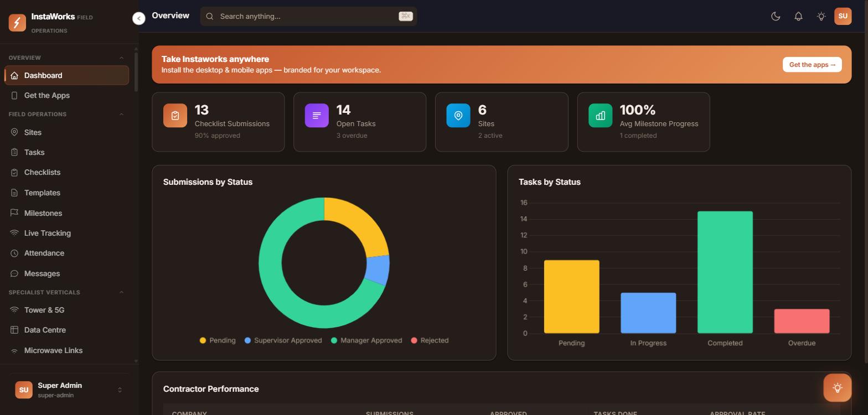Collapse the sidebar with the arrow button
This screenshot has height=415, width=868.
click(x=139, y=19)
